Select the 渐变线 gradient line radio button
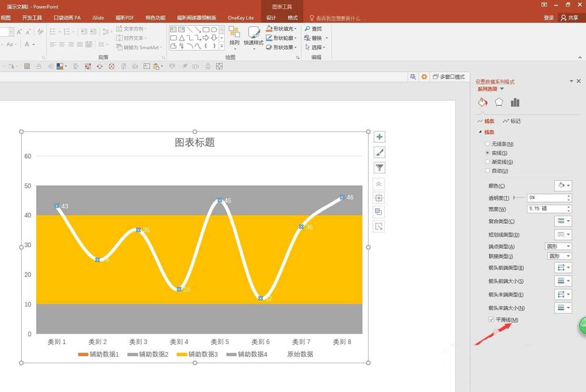The height and width of the screenshot is (392, 586). point(488,162)
